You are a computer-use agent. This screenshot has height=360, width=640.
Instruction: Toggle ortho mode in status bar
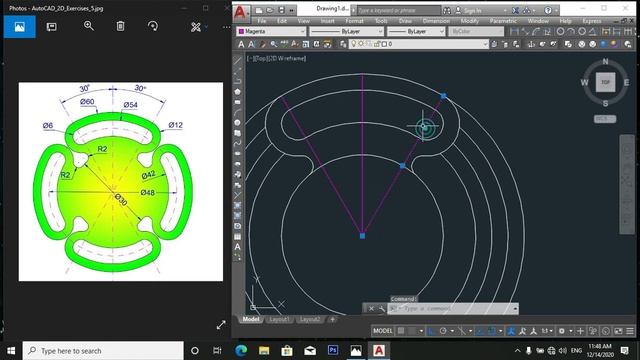click(431, 331)
